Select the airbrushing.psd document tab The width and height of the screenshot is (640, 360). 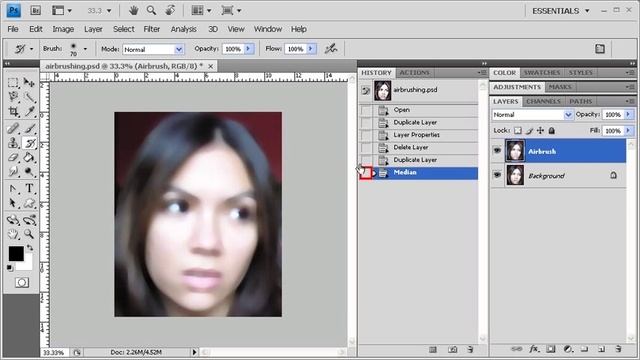(124, 66)
